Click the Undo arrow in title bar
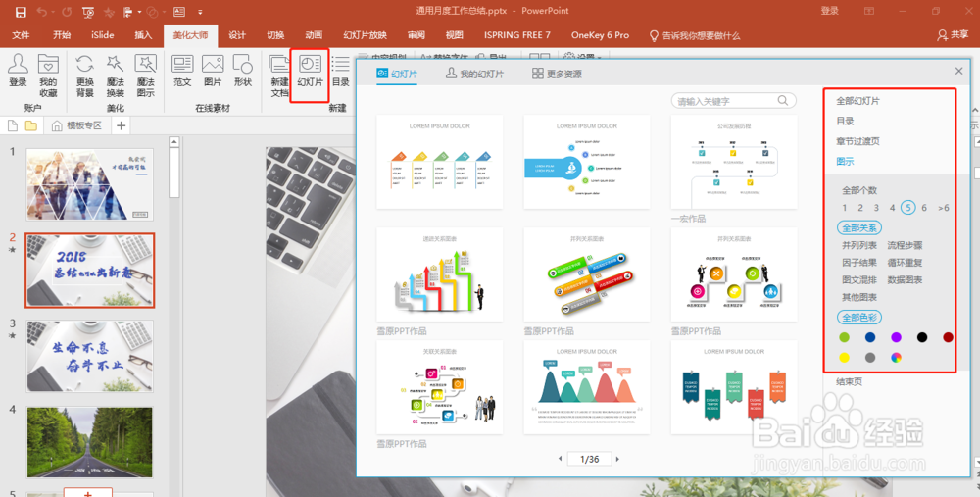 (x=42, y=12)
